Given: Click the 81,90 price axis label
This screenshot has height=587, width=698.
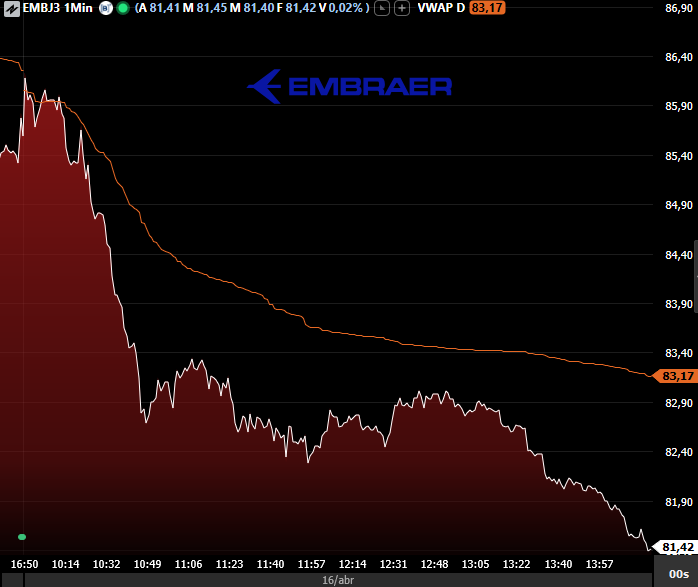Looking at the screenshot, I should tap(679, 502).
